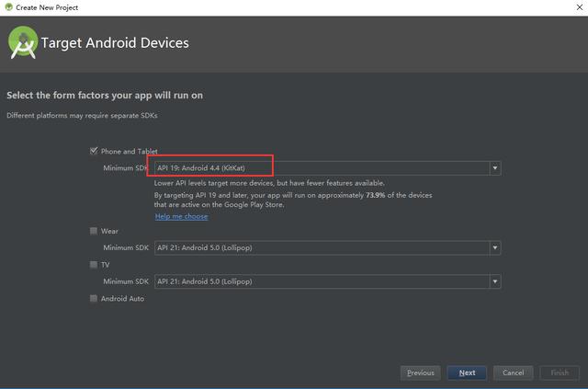Toggle the Phone and Tablet checkbox
588x389 pixels.
[94, 151]
